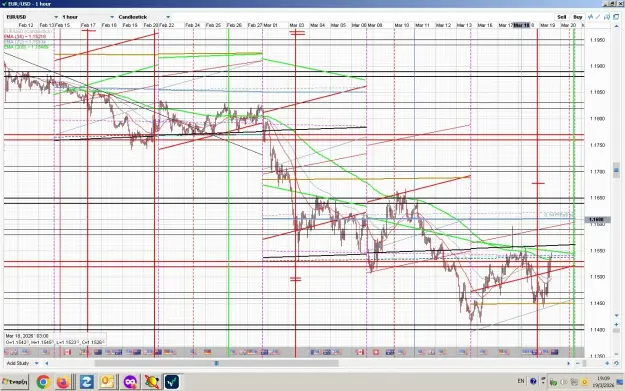Launch Firefox from the taskbar

[x=63, y=382]
